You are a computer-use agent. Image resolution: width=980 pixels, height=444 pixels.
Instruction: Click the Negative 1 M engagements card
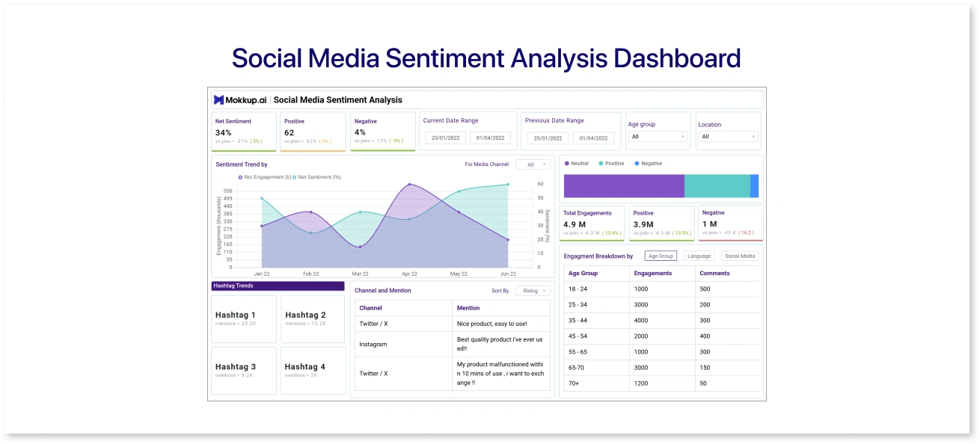[x=731, y=223]
